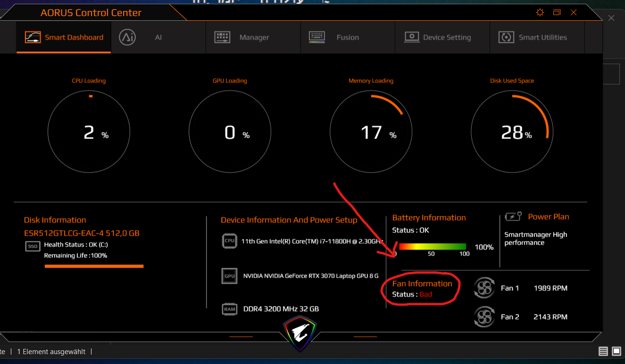Click the Device Setting laptop icon
Screen dimensions: 625x364
412,37
